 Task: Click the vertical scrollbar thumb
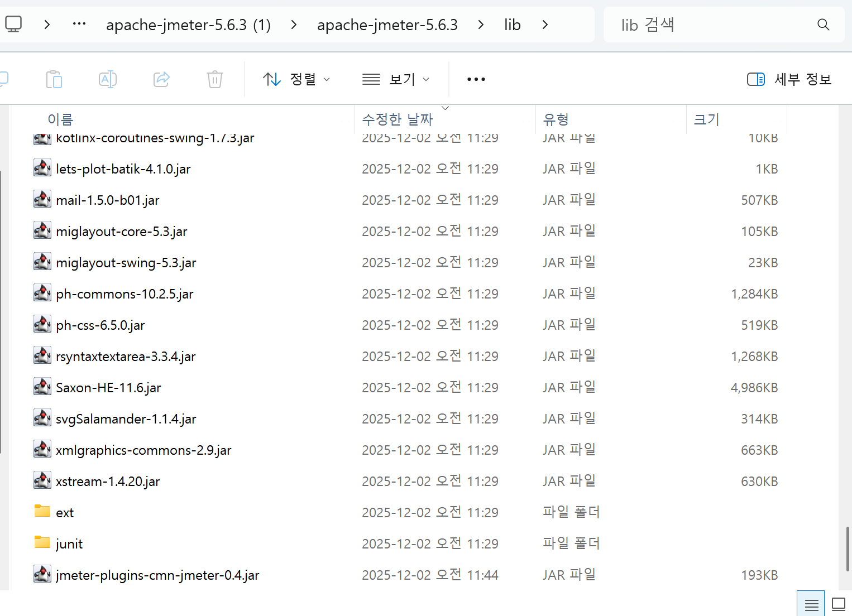pyautogui.click(x=847, y=548)
